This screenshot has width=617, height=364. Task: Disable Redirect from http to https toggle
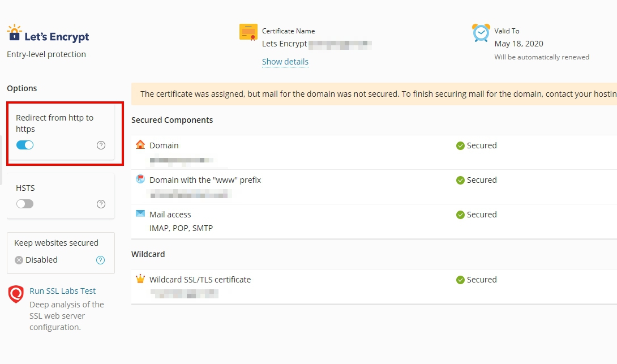25,145
